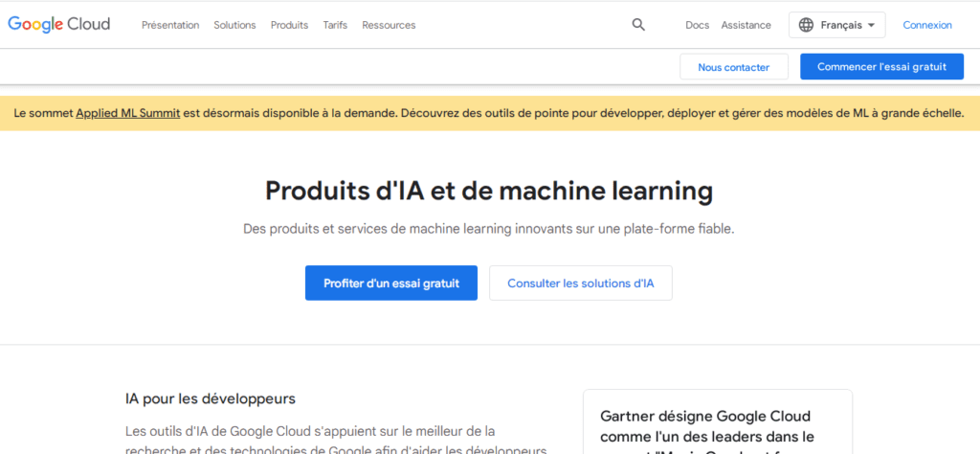Click the Nous contacter button
980x454 pixels.
[x=734, y=67]
